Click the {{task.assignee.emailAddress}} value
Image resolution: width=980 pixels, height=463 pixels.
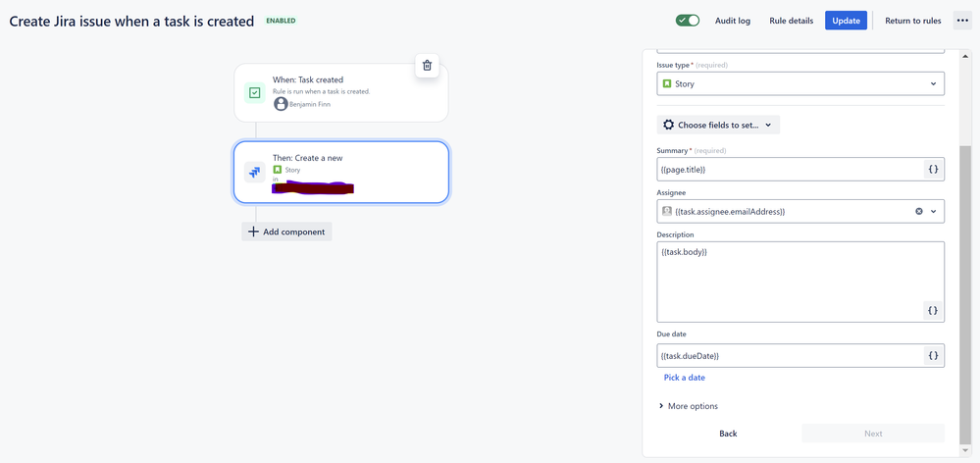click(730, 212)
